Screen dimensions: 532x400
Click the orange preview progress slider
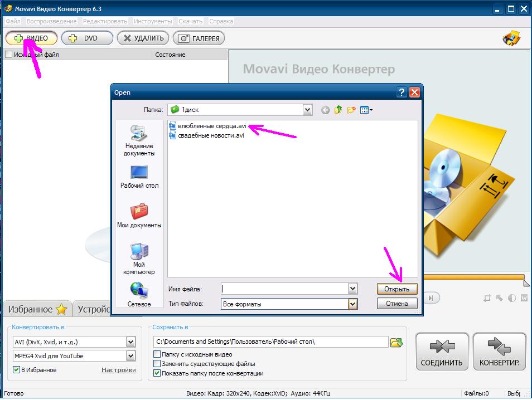tap(473, 277)
